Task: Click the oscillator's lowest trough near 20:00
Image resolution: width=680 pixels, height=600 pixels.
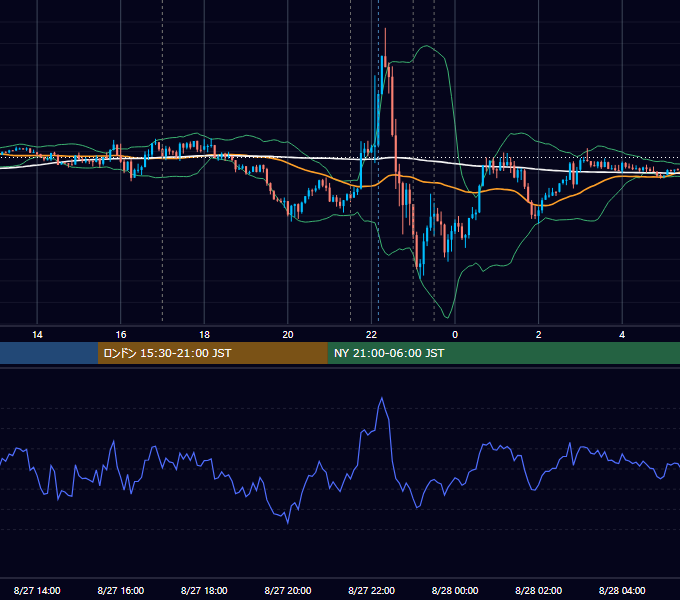Action: (x=288, y=522)
